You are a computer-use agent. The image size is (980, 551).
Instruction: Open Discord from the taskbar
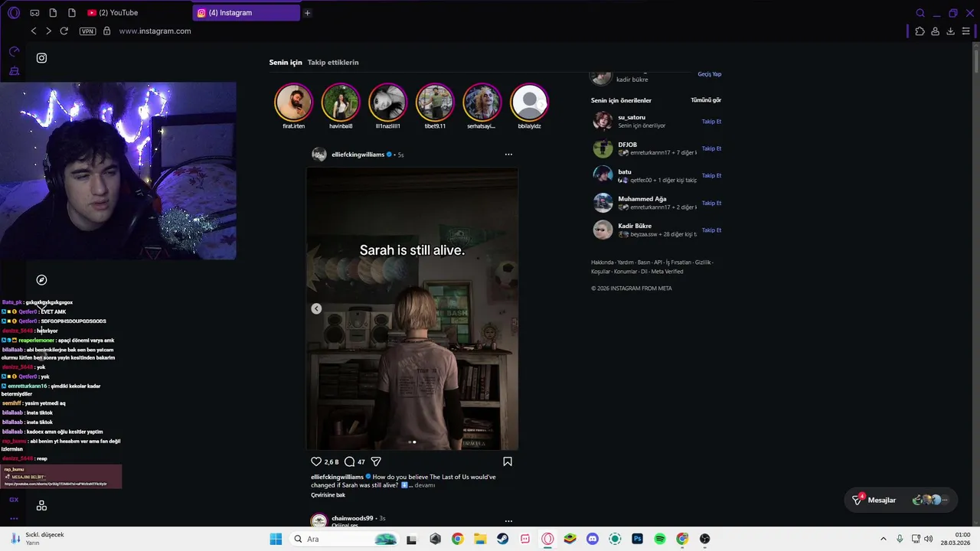tap(592, 539)
